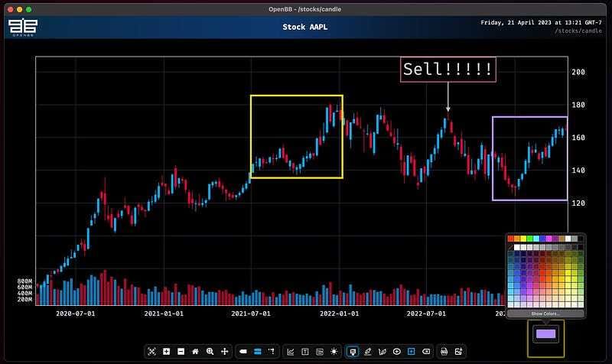
Task: Click the 2021-01-01 x-axis date label
Action: (x=164, y=314)
